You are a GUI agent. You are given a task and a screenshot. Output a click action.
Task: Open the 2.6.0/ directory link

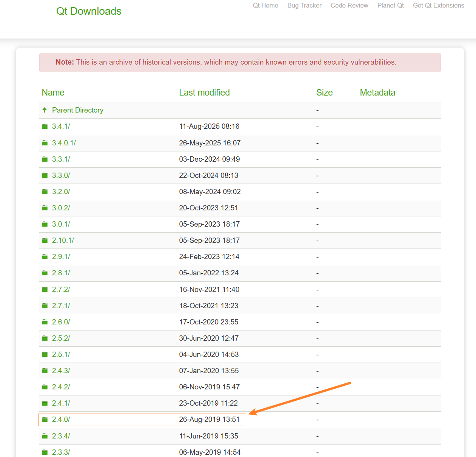tap(61, 322)
